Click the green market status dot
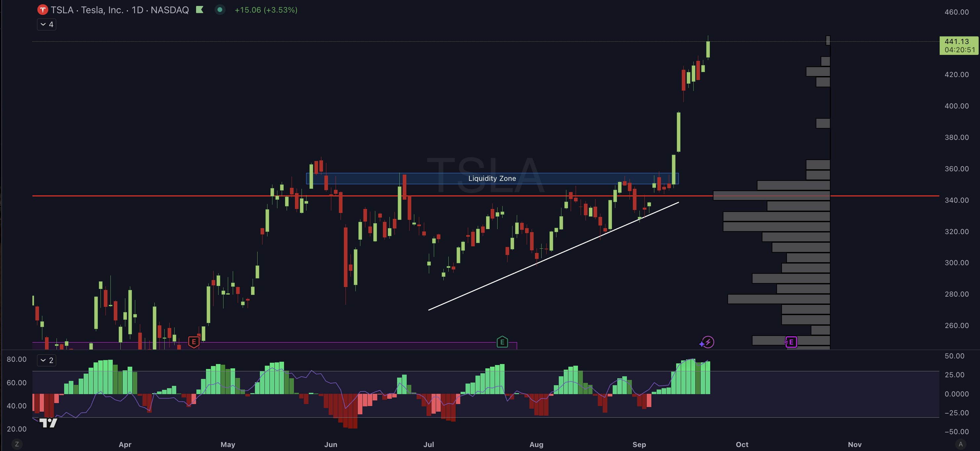Screen dimensions: 980x451 click(x=220, y=10)
